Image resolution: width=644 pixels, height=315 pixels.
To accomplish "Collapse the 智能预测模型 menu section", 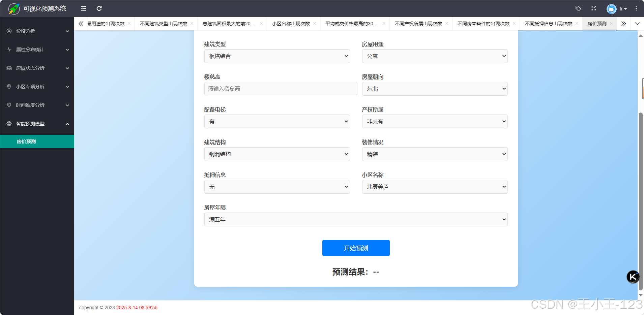I will tap(67, 124).
